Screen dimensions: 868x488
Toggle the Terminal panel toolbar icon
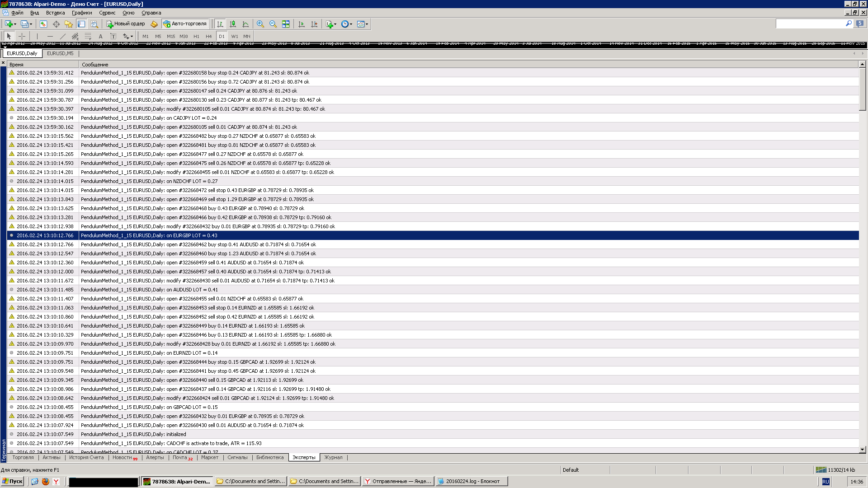pyautogui.click(x=81, y=24)
